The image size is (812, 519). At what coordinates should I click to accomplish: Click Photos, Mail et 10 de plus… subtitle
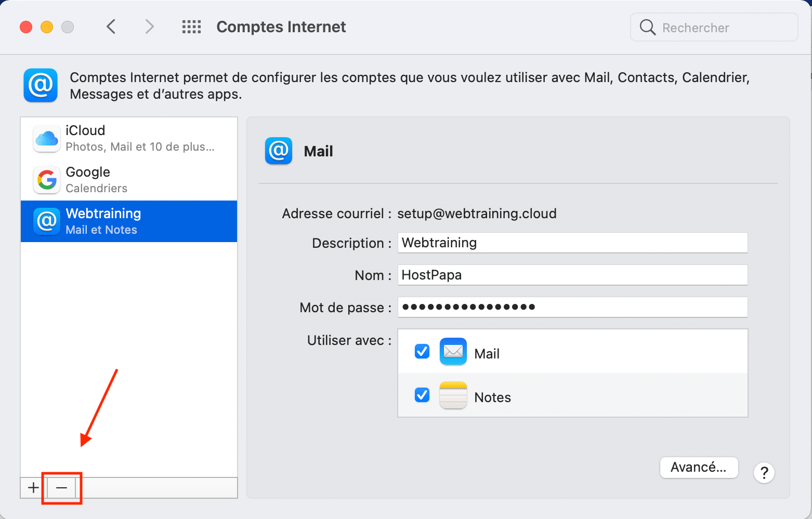(140, 147)
